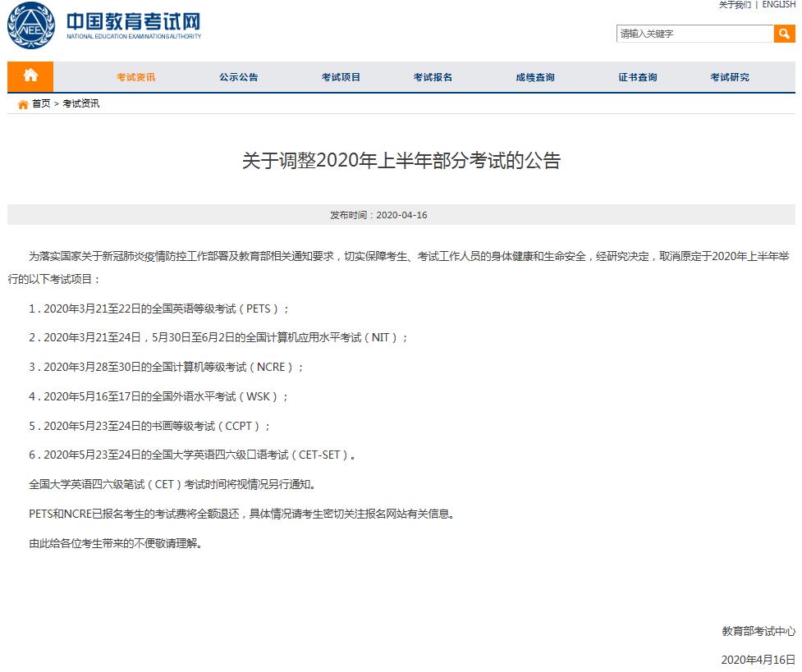Click the 中国教育考试网 site title banner
Viewport: 802px width, 672px height.
coord(133,25)
